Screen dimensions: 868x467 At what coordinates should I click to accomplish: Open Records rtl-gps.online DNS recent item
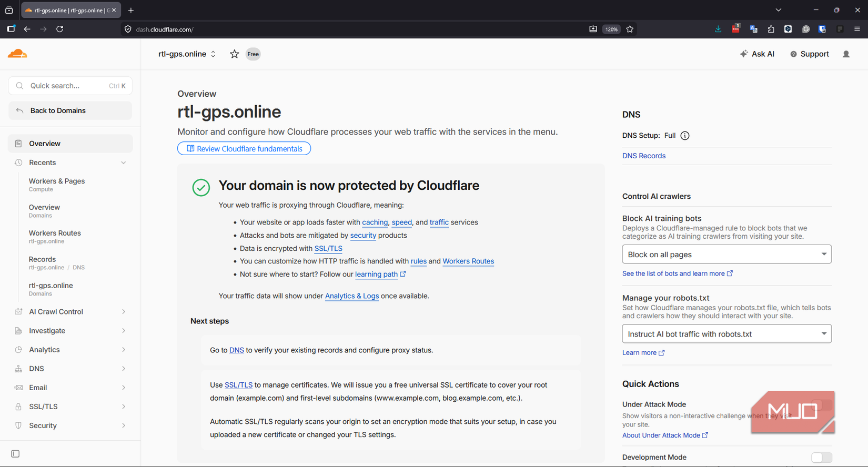click(x=56, y=263)
